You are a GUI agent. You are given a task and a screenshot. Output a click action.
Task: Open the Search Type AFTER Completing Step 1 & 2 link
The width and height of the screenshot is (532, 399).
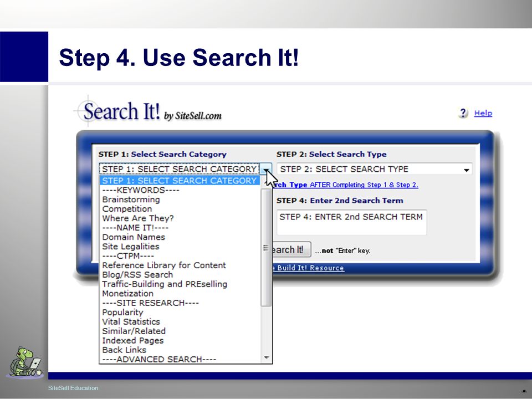pos(345,185)
